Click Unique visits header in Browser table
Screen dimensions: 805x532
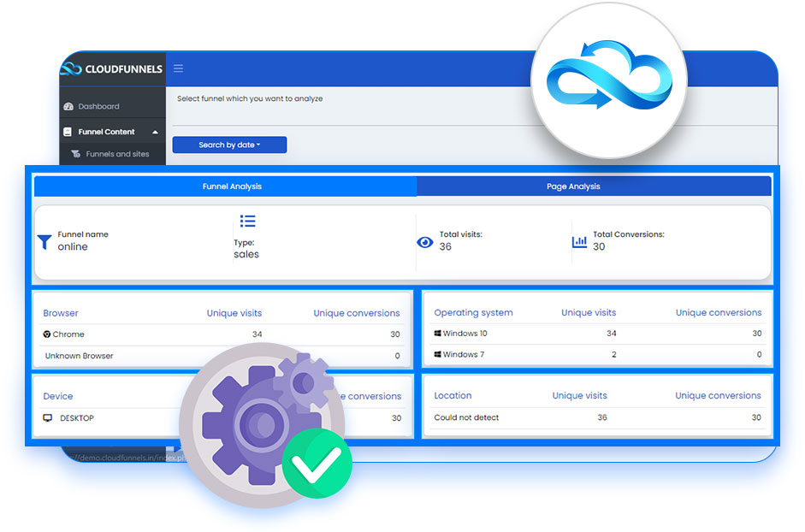pyautogui.click(x=234, y=313)
